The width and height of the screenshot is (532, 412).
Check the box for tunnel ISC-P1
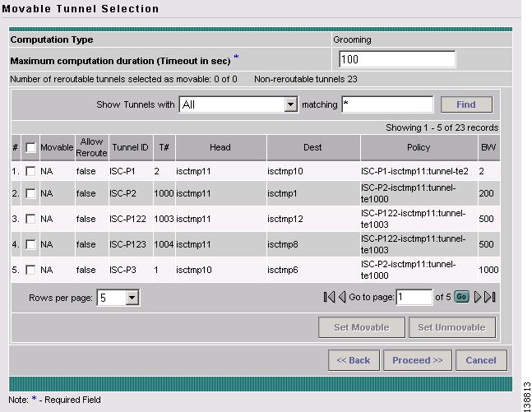pos(30,171)
